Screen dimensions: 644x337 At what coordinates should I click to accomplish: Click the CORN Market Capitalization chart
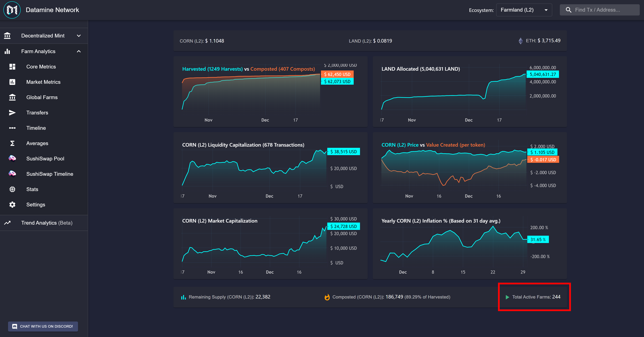(271, 244)
